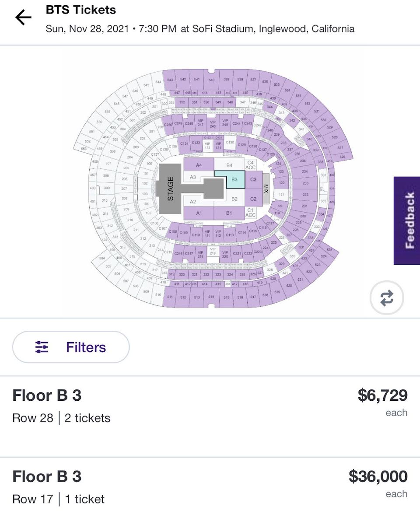The width and height of the screenshot is (420, 528).
Task: Select upper section 540 on map
Action: click(211, 80)
